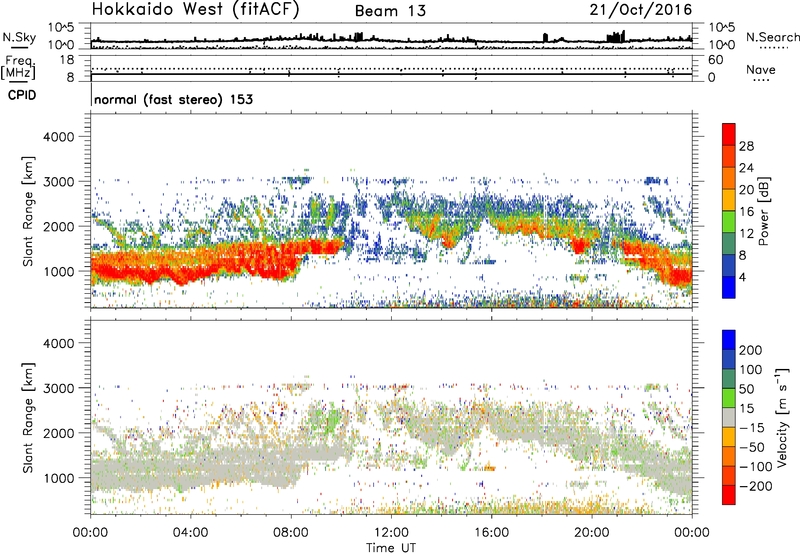Screen dimensions: 800x554
Task: Click the 1000 tick on velocity panel
Action: [x=58, y=478]
